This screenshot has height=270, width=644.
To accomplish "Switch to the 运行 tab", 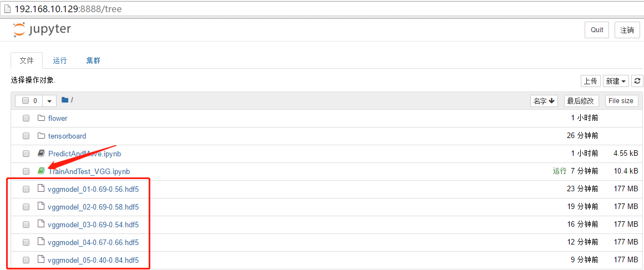I will pos(60,61).
